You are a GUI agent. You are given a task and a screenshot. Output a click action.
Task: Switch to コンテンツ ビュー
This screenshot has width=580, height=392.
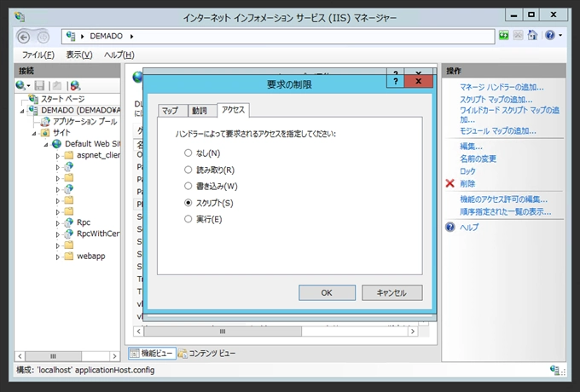pyautogui.click(x=207, y=353)
